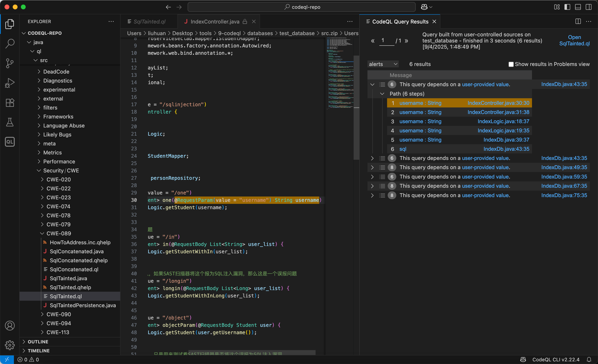Open Explorer more actions ellipsis
The height and width of the screenshot is (364, 598).
111,21
